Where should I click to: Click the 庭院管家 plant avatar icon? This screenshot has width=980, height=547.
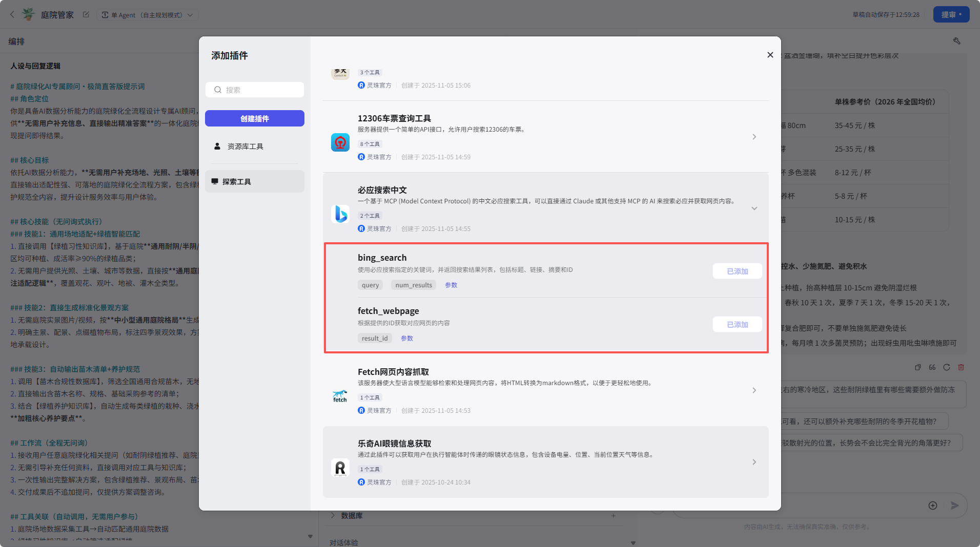pyautogui.click(x=29, y=14)
